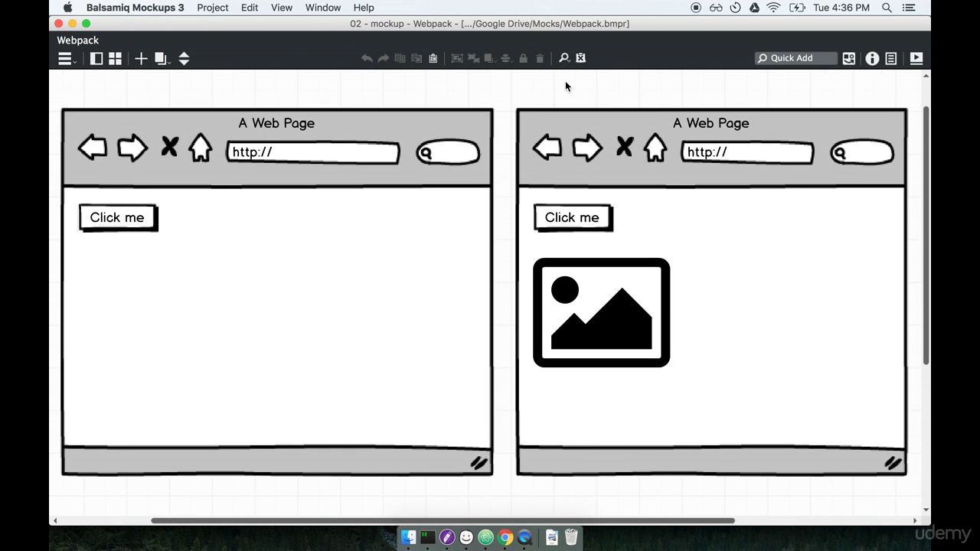Screen dimensions: 980x551
Task: Click the left mockup's Click me button
Action: tap(117, 217)
